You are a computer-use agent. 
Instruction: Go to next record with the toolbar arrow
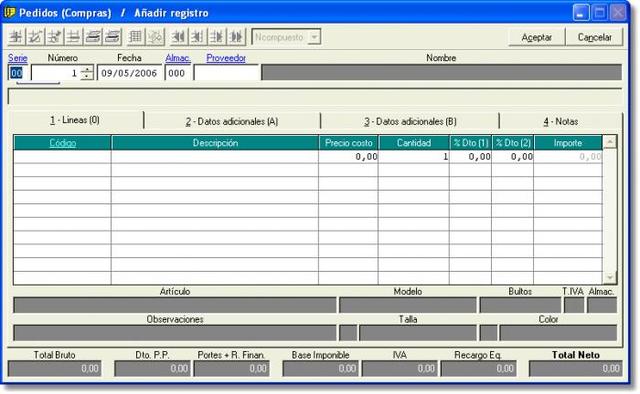[x=216, y=37]
